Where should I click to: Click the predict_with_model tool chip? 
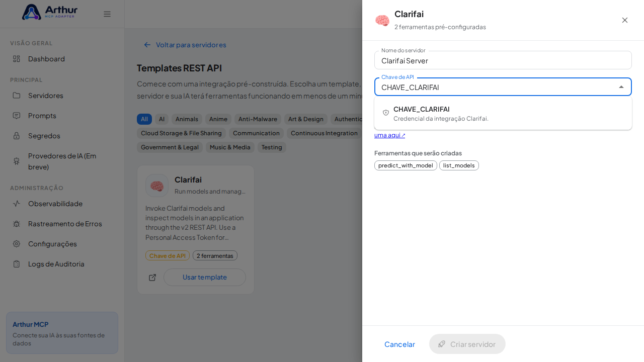[406, 165]
